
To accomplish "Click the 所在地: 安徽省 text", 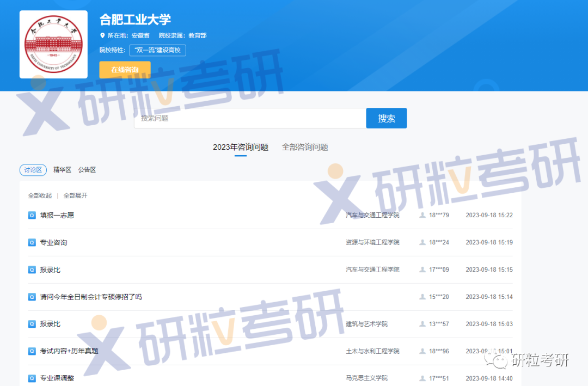I will pyautogui.click(x=128, y=35).
